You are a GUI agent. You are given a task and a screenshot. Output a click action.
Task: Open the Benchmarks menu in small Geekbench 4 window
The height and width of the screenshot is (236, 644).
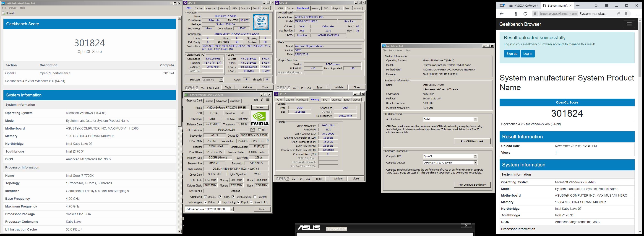point(396,50)
